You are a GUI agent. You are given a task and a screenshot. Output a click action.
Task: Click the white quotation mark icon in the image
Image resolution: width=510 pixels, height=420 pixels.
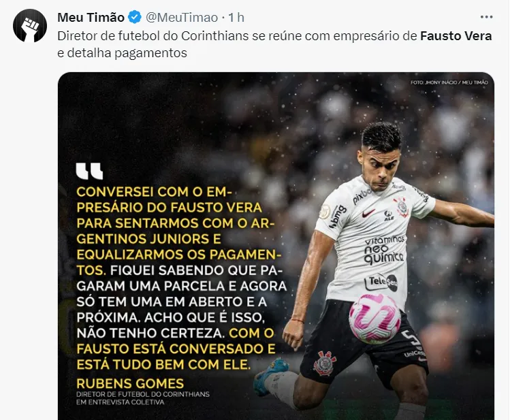pyautogui.click(x=89, y=171)
